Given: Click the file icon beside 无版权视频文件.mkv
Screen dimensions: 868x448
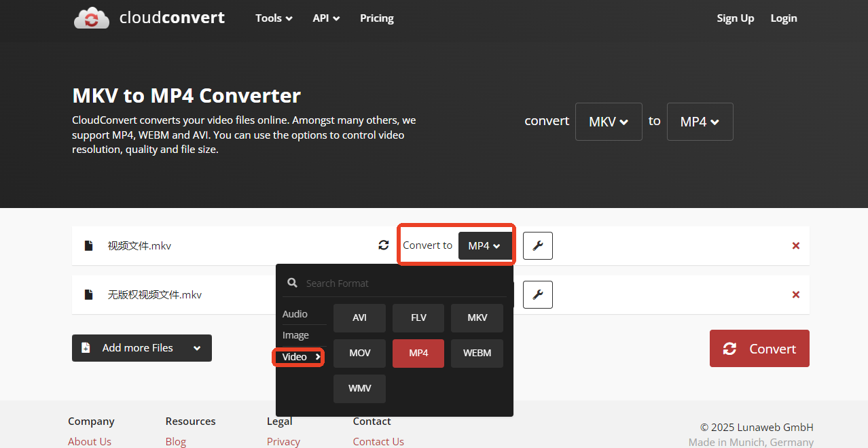Looking at the screenshot, I should pos(88,294).
